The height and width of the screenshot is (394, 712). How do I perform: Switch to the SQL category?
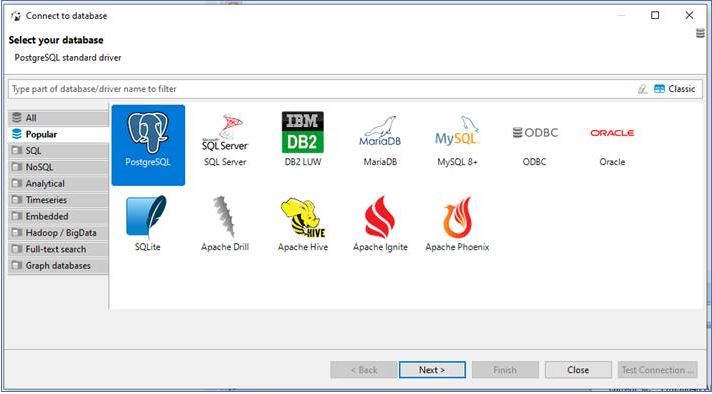tap(59, 151)
